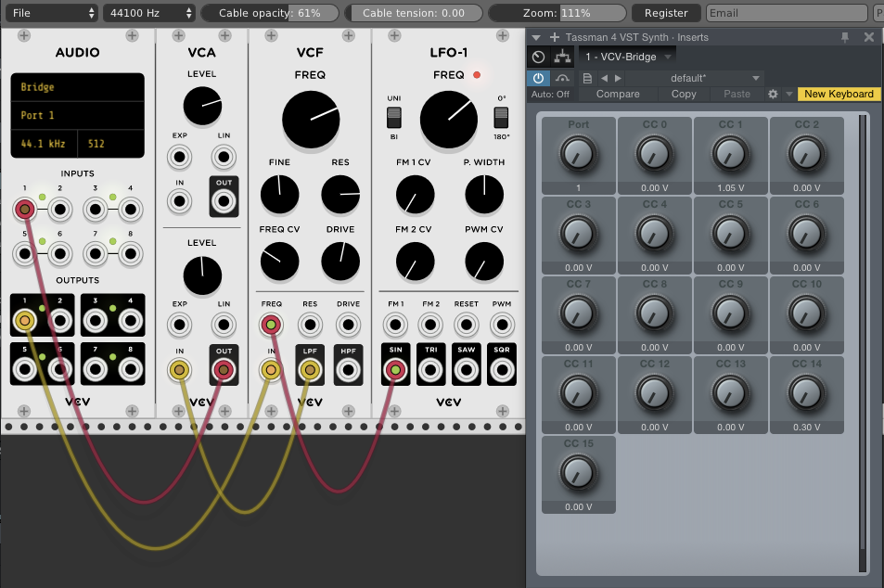Click the AUDIO output 1 jack
The width and height of the screenshot is (884, 588).
pyautogui.click(x=25, y=321)
